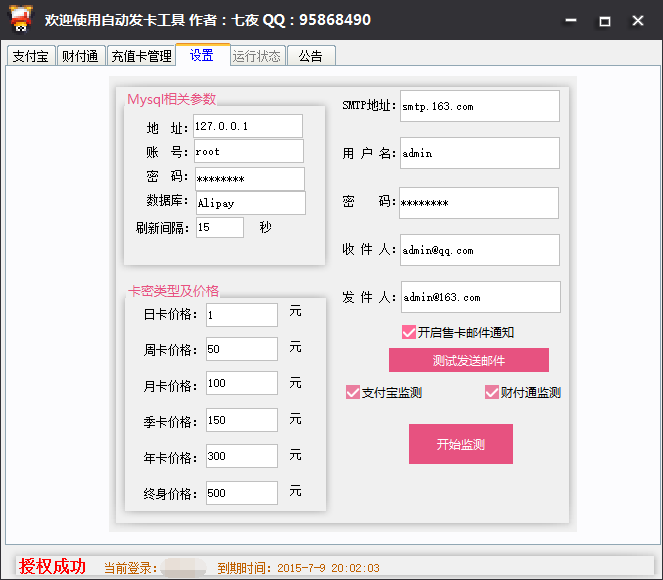The image size is (663, 580).
Task: Click the 刷新间隔 field showing 15
Action: click(x=220, y=227)
